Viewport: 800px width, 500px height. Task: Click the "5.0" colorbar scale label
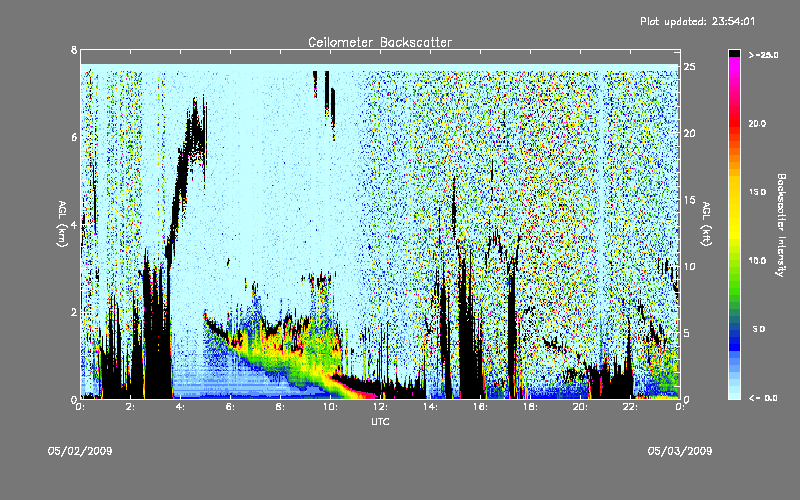coord(759,329)
